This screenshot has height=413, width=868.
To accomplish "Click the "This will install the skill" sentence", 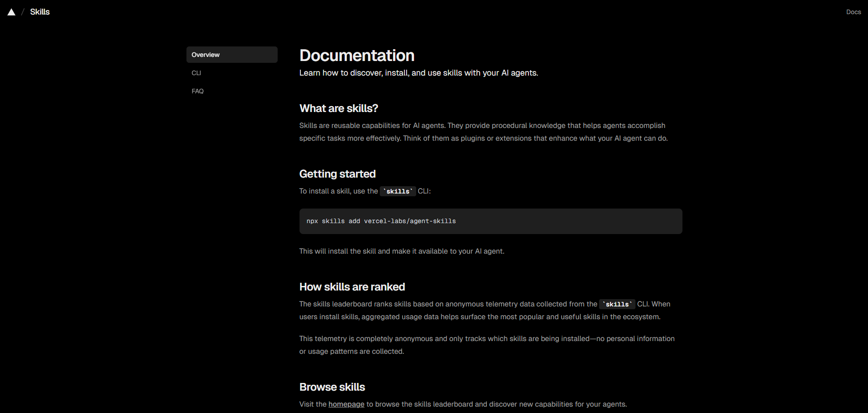I will point(402,251).
